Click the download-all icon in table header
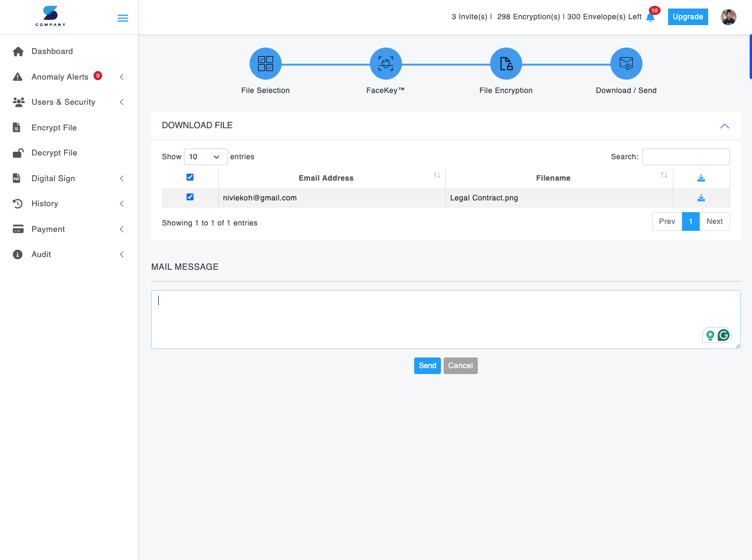This screenshot has width=752, height=560. [x=701, y=178]
